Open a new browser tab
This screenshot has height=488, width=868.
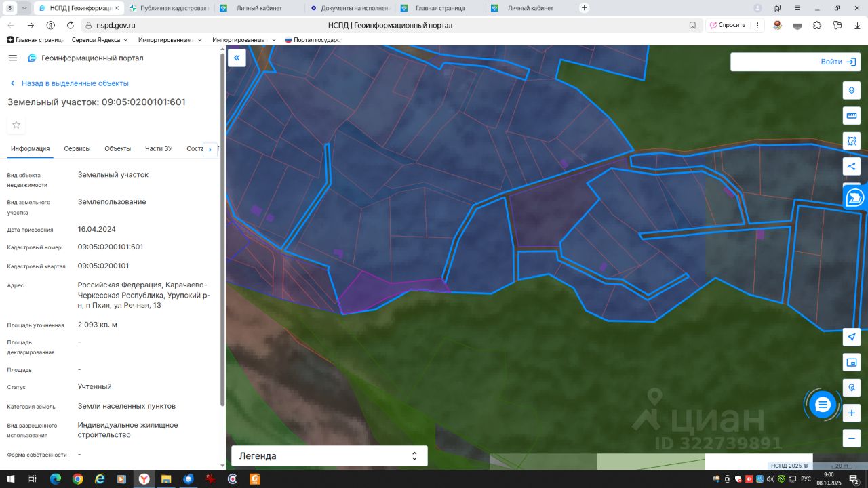pos(585,8)
